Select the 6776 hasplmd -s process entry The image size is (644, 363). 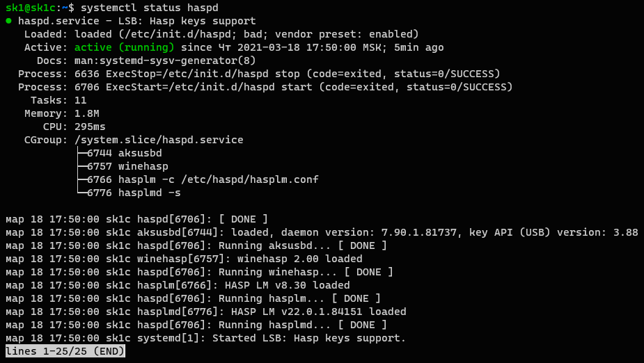click(x=133, y=193)
